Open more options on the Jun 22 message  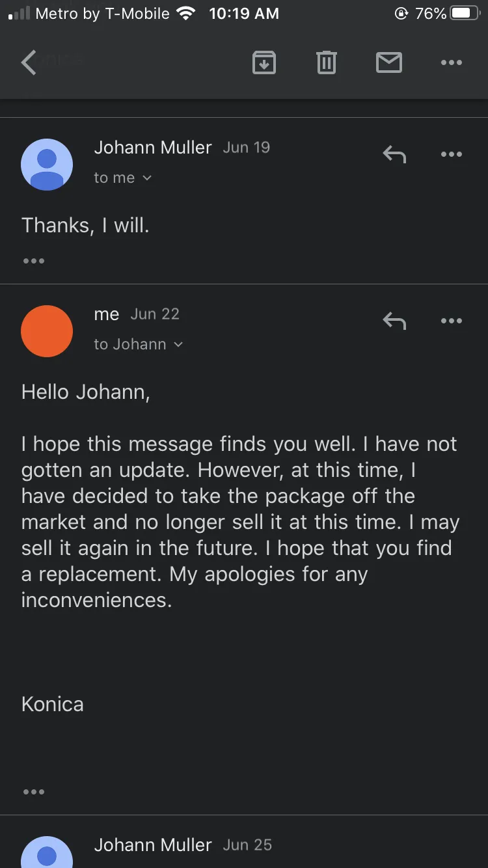pos(451,321)
